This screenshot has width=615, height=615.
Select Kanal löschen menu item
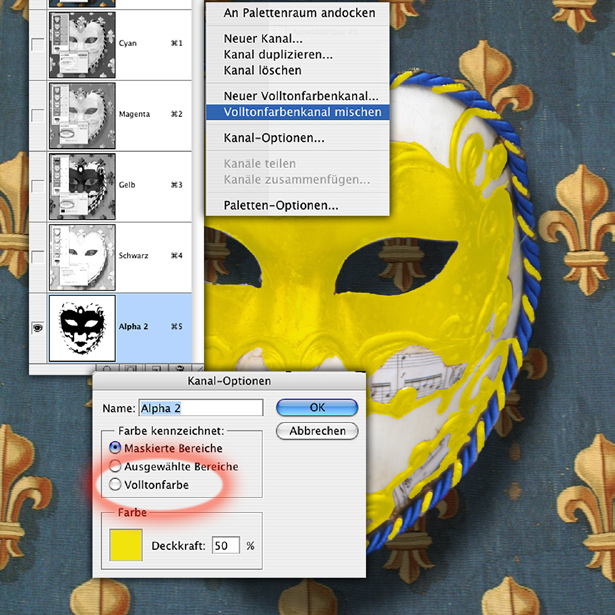click(262, 71)
